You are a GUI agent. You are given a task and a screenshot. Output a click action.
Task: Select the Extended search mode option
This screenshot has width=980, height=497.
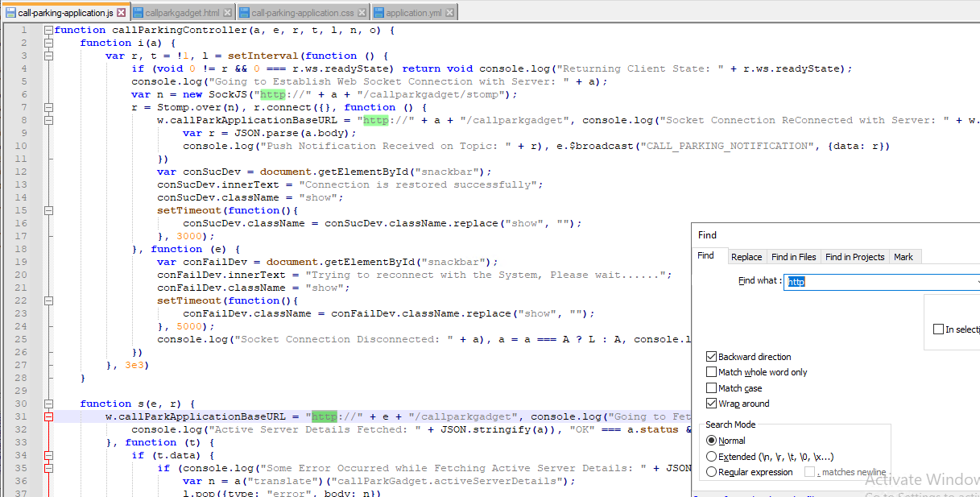(710, 456)
